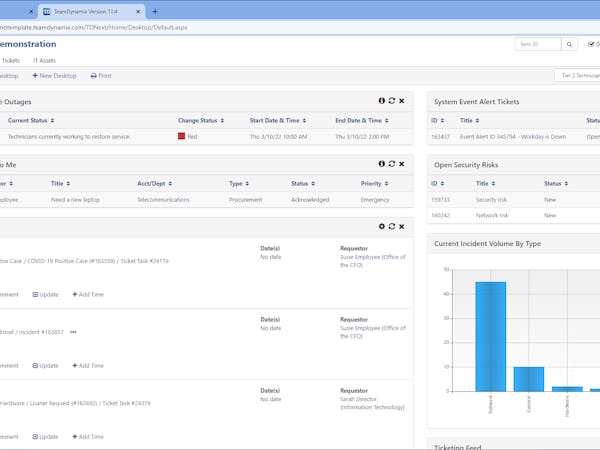Click Update under the COVID-19 ticket task
Viewport: 600px width, 450px height.
46,295
